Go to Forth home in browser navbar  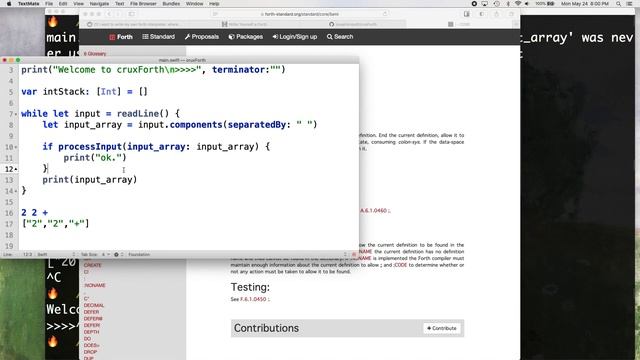[121, 37]
